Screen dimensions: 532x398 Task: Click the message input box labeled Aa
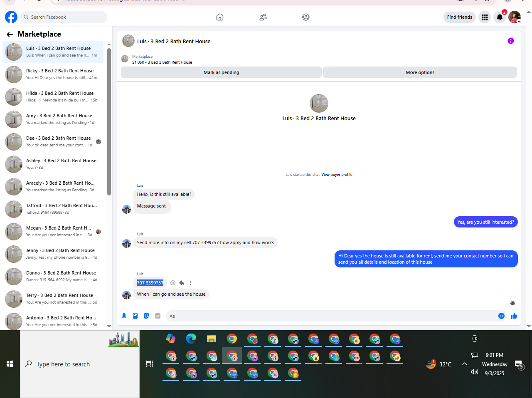point(332,316)
